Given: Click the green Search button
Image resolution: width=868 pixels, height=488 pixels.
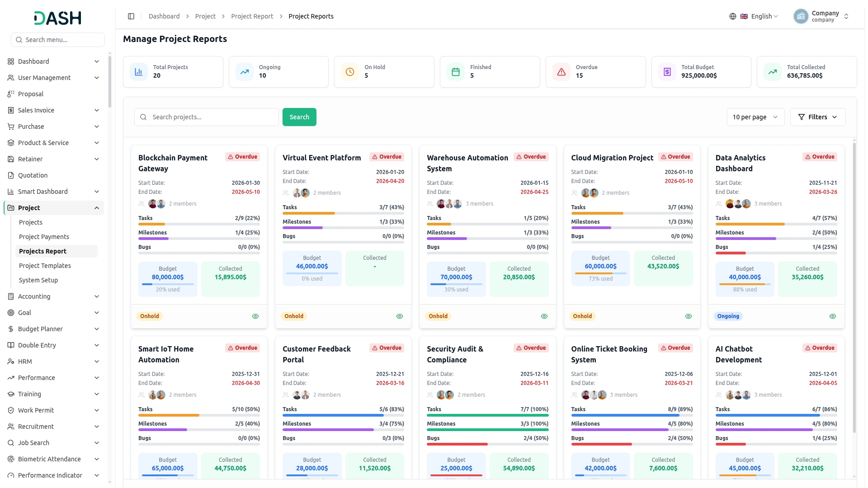Looking at the screenshot, I should click(299, 117).
